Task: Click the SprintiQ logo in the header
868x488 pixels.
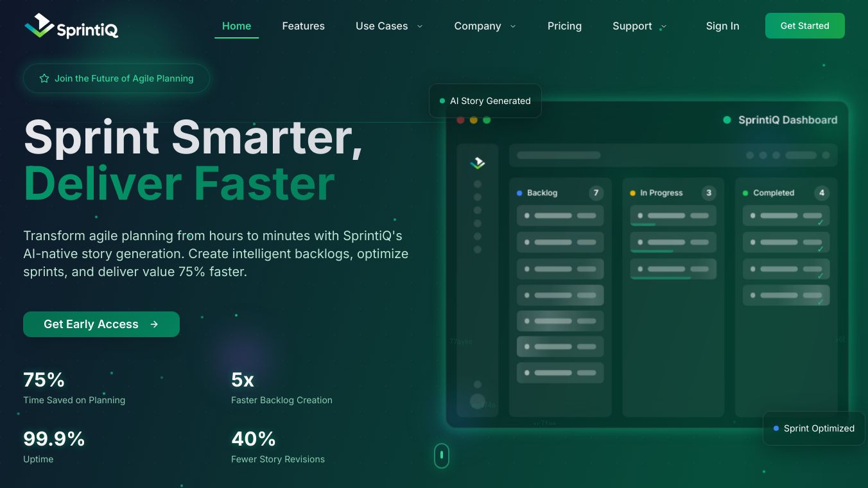Action: tap(71, 26)
